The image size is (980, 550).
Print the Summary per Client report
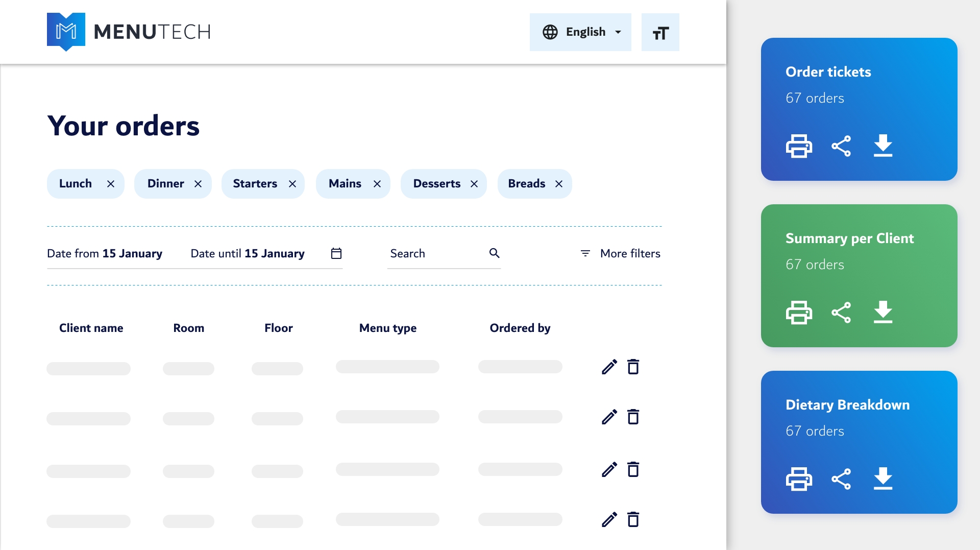[799, 313]
